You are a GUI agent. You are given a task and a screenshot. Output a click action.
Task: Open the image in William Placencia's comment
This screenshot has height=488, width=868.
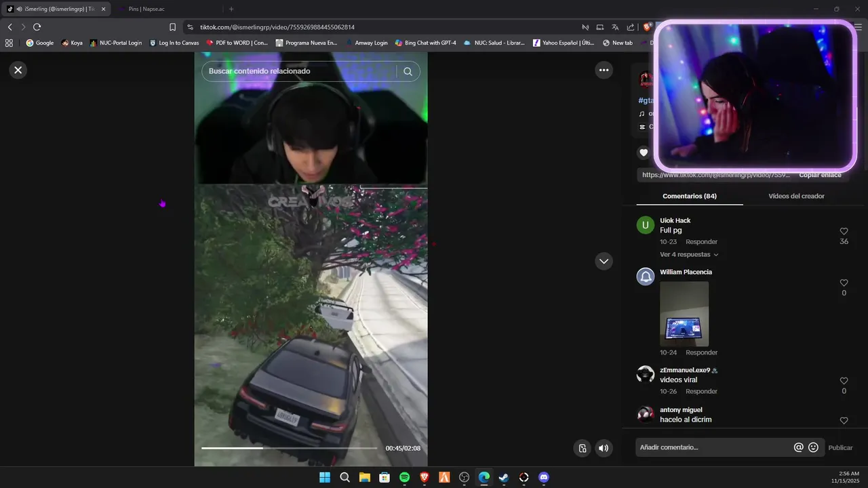684,314
